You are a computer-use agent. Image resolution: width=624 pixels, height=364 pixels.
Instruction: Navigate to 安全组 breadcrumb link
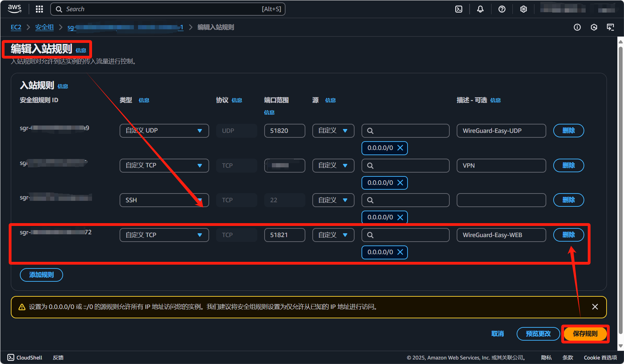tap(44, 27)
